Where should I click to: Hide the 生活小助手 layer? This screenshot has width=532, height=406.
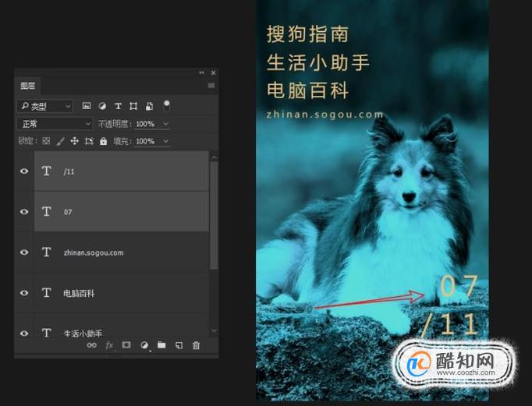click(x=24, y=333)
